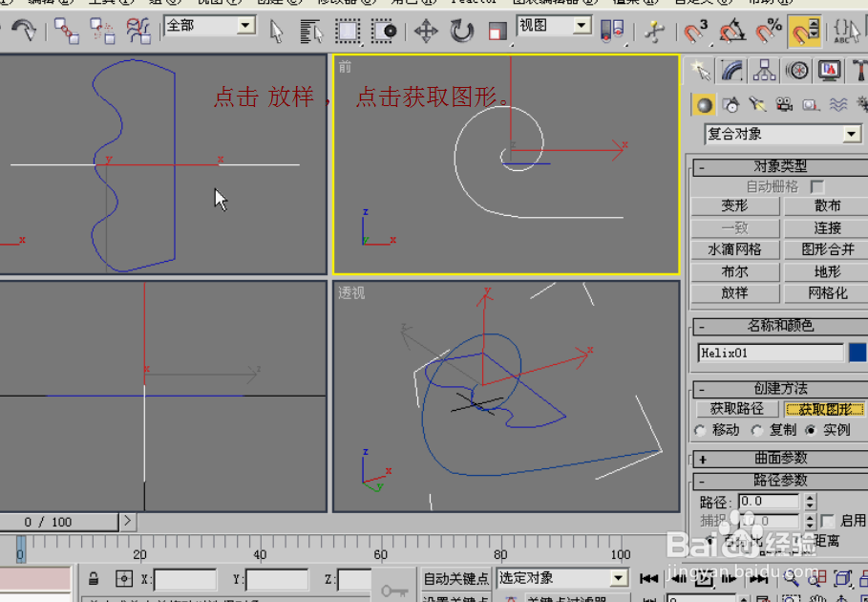Viewport: 868px width, 602px height.
Task: Click the Undo arrow icon
Action: tap(24, 30)
